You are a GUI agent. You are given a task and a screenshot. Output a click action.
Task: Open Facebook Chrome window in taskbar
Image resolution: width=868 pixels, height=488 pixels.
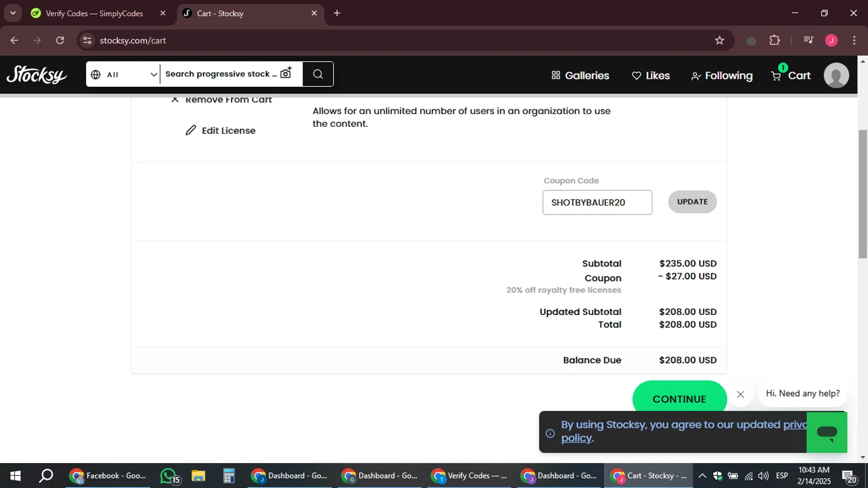(x=108, y=476)
